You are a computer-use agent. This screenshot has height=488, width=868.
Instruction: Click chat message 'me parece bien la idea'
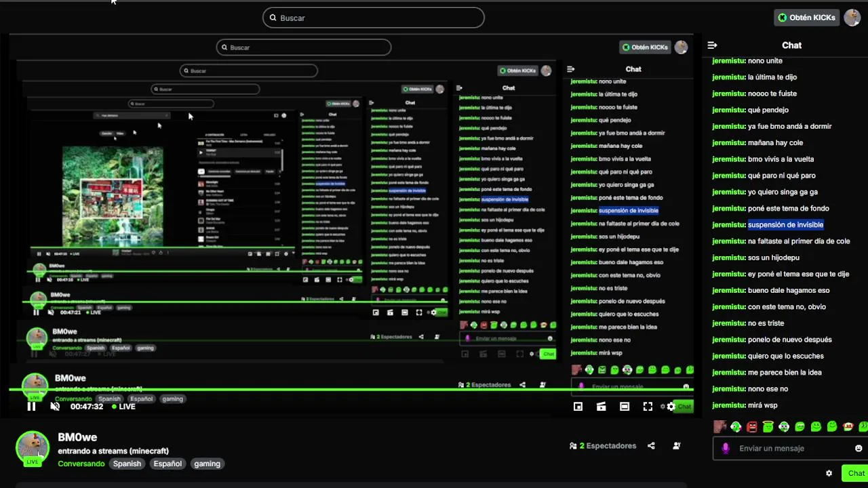pyautogui.click(x=785, y=372)
